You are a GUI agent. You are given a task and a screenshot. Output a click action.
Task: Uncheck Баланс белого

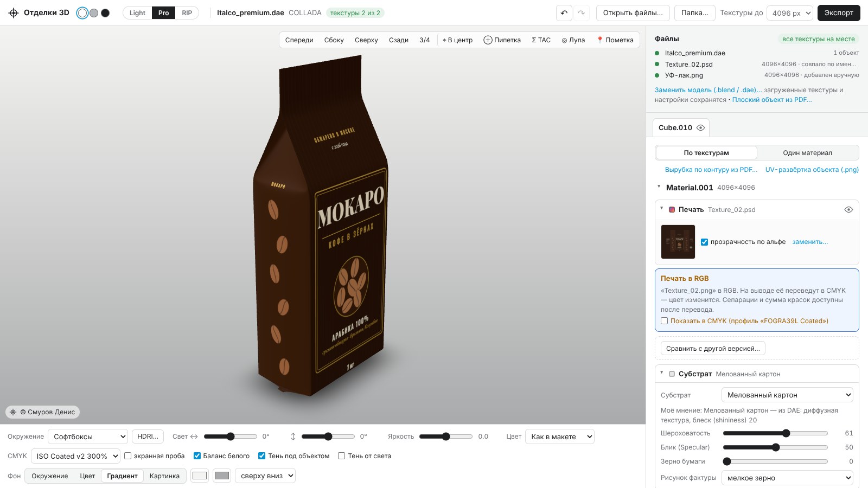coord(197,456)
